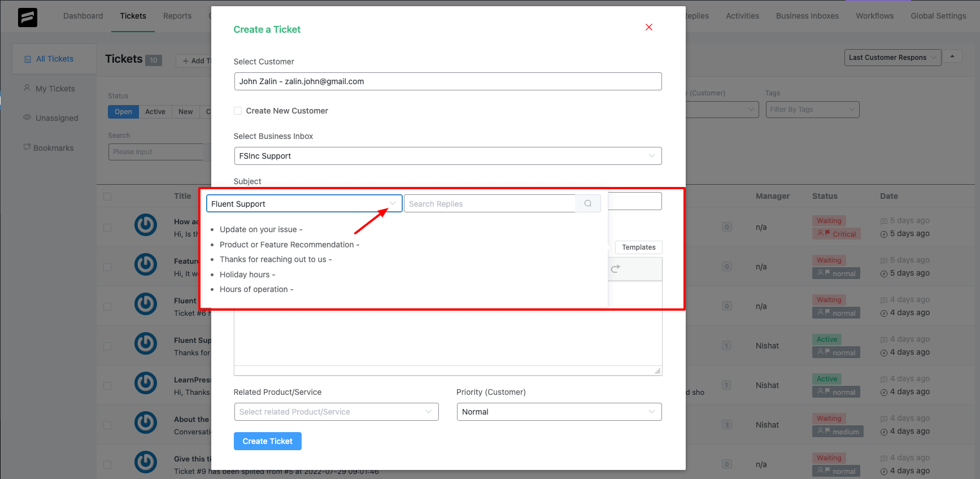Click the Bookmarks icon in sidebar

tap(27, 147)
